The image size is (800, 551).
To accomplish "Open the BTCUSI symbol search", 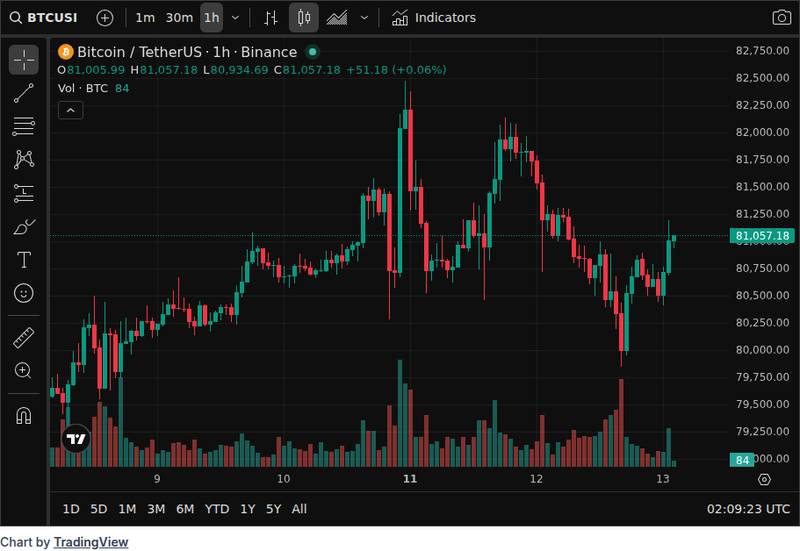I will 44,18.
